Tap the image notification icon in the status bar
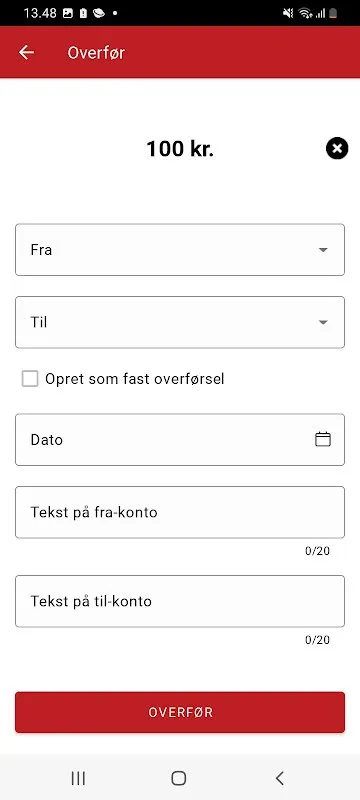The image size is (360, 800). (67, 13)
